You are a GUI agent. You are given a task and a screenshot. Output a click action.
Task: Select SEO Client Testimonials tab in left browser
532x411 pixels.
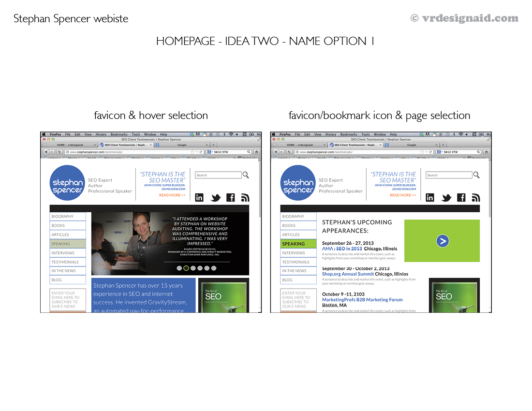click(126, 145)
